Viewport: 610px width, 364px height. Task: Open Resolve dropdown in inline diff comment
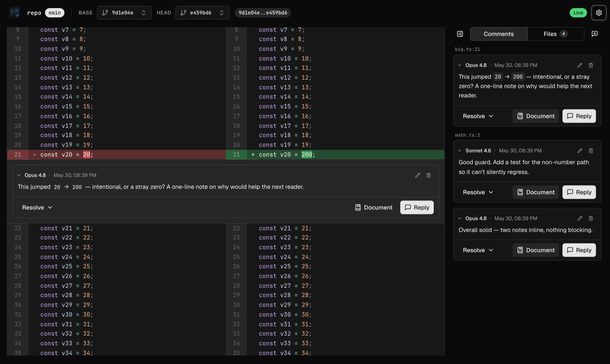(37, 207)
